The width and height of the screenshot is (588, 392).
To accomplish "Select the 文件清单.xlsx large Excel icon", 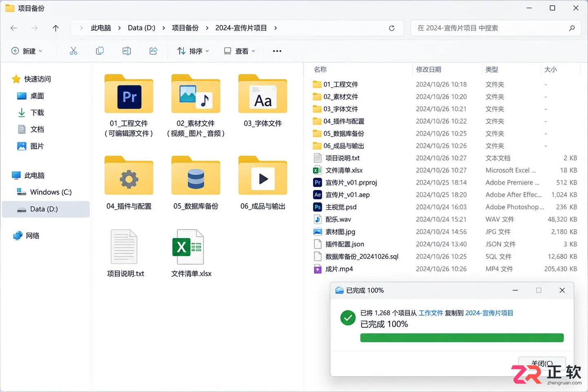I will 188,247.
